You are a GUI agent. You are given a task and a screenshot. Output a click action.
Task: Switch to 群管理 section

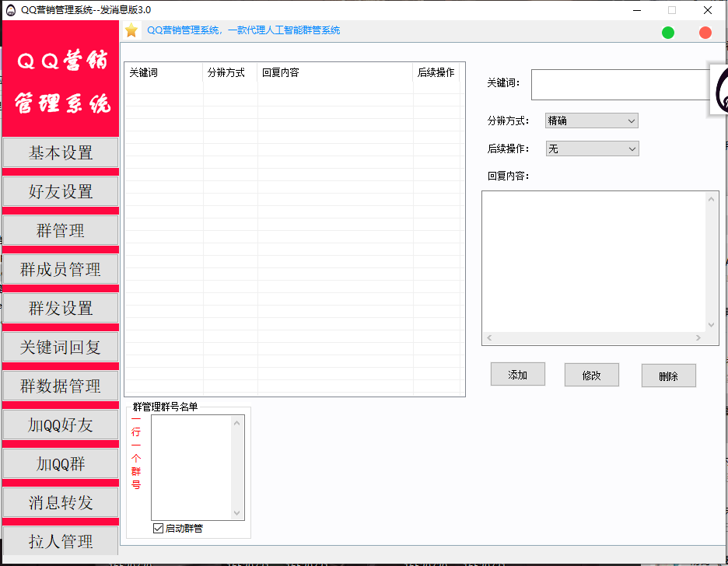(61, 231)
